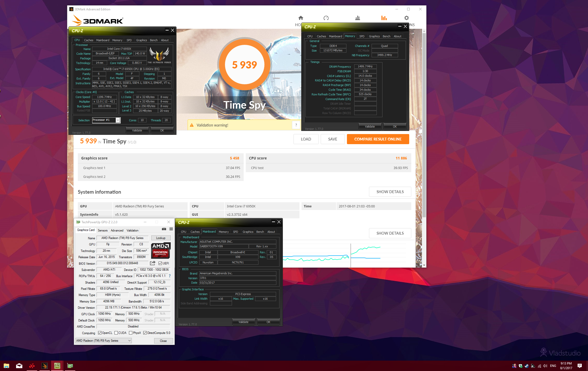The height and width of the screenshot is (371, 588).
Task: Switch to 3DMark in taskbar
Action: (x=45, y=366)
